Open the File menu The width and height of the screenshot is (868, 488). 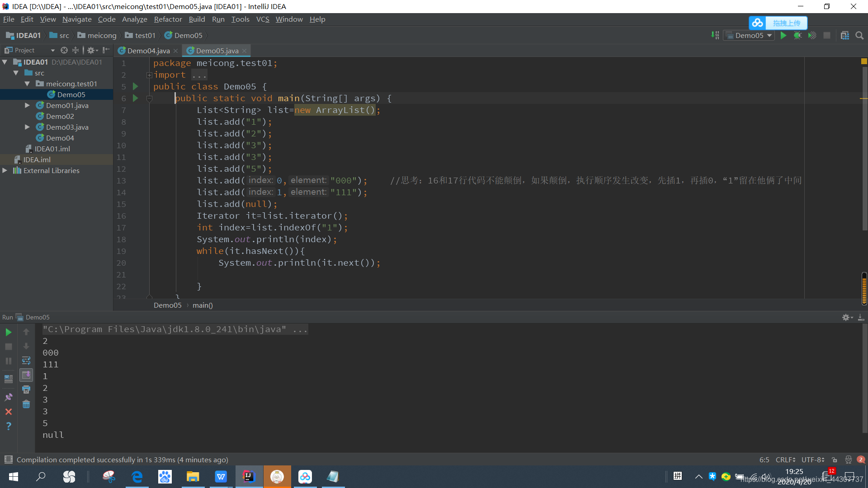click(x=9, y=19)
